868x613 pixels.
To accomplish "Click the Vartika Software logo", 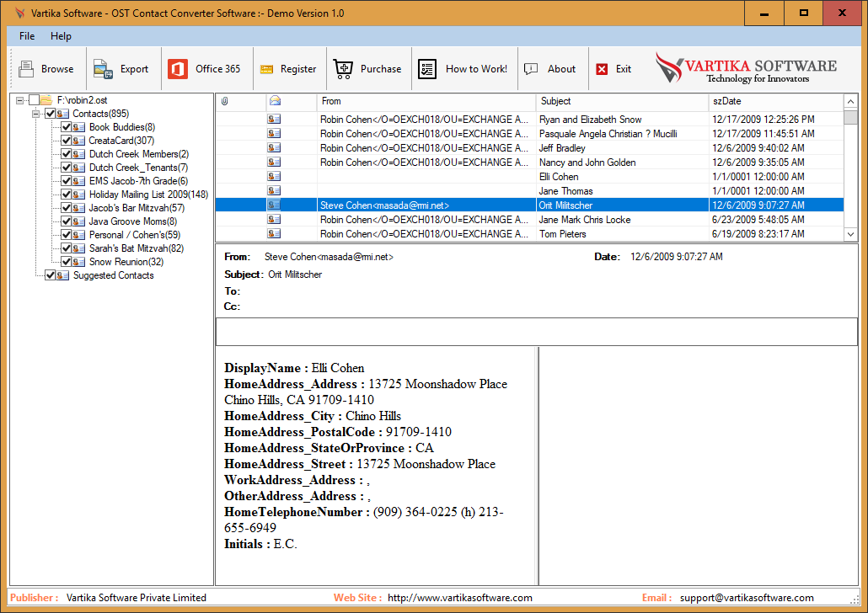I will (746, 68).
